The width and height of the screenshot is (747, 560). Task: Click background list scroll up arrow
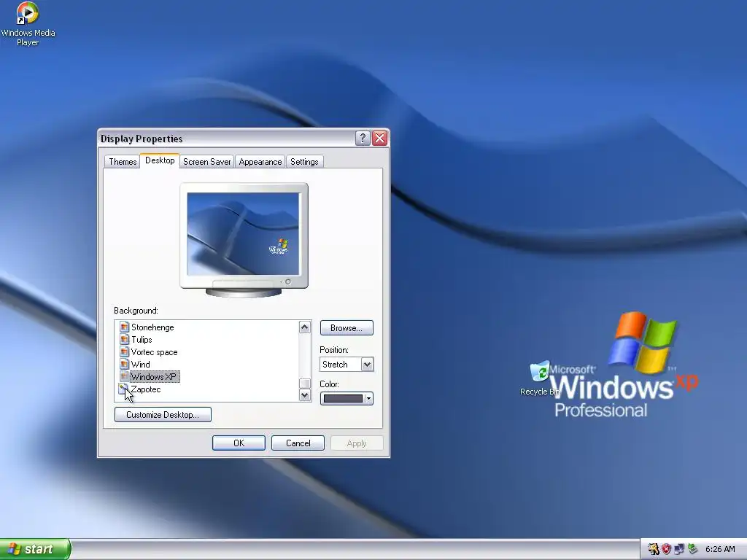pyautogui.click(x=305, y=327)
